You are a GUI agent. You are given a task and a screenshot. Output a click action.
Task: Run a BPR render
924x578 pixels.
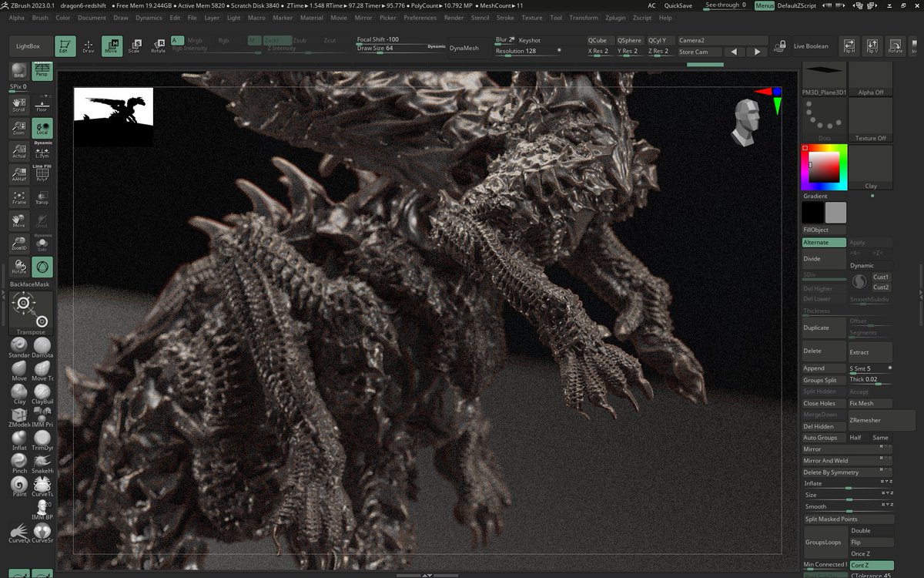pos(19,72)
